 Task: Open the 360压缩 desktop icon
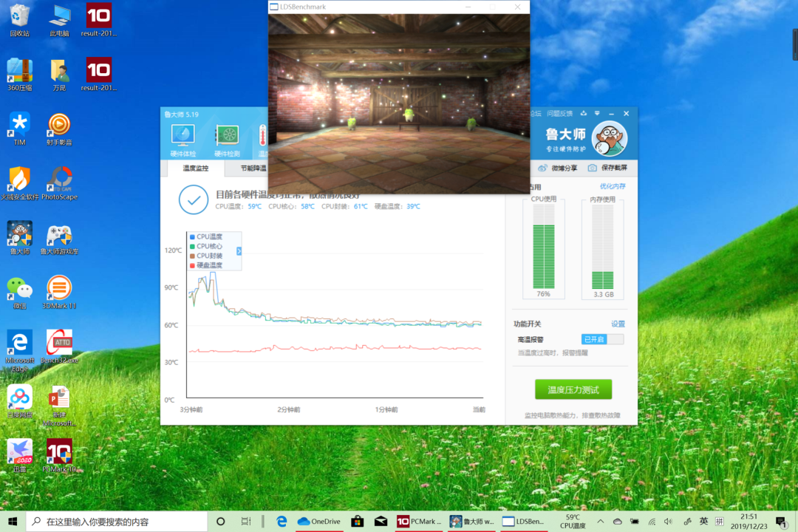coord(20,75)
